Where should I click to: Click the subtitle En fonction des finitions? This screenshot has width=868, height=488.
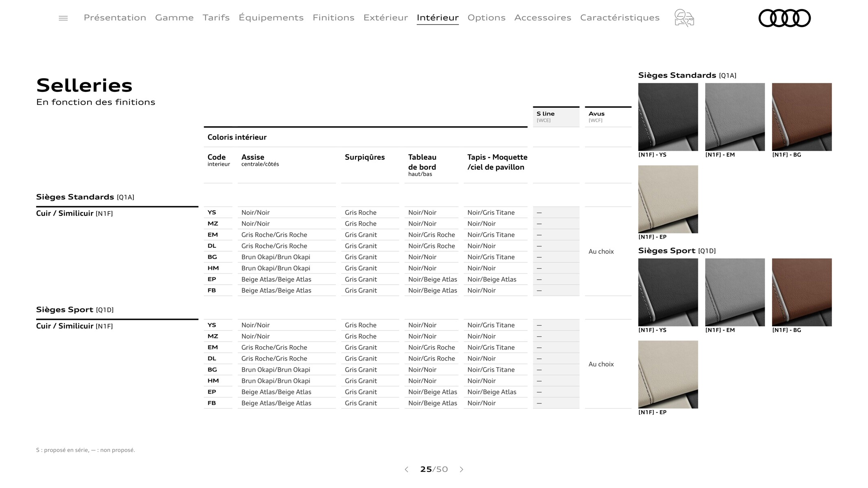[96, 102]
